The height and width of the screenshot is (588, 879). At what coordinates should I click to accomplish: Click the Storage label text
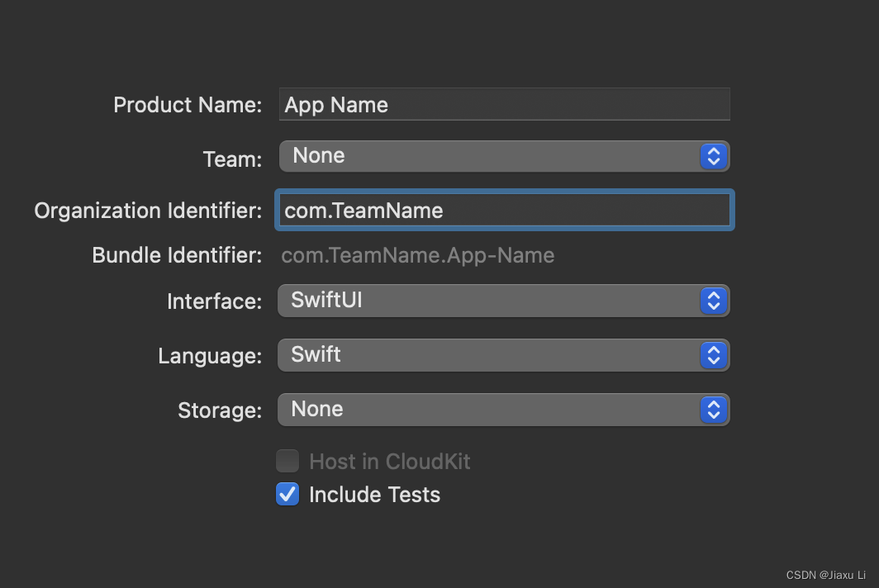point(220,410)
